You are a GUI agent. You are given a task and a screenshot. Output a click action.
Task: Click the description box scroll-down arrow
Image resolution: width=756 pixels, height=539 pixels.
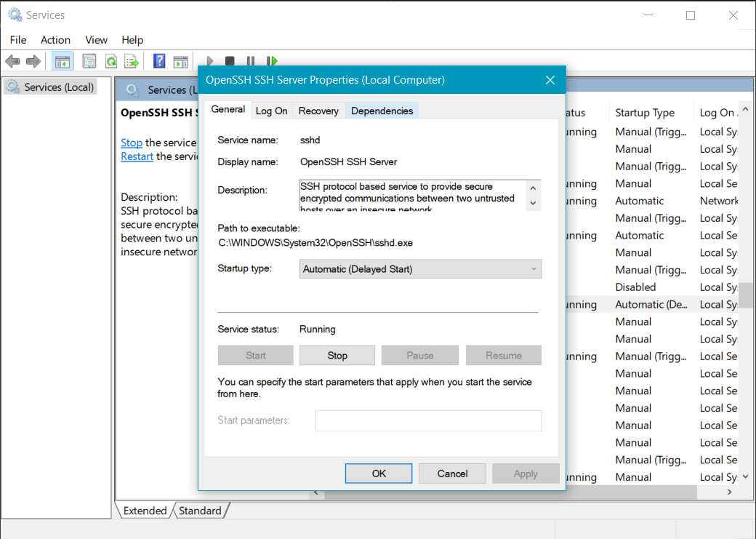pos(533,203)
